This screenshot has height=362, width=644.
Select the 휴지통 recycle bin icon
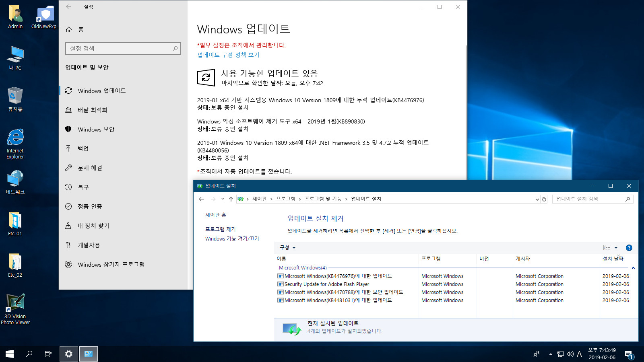tap(15, 99)
